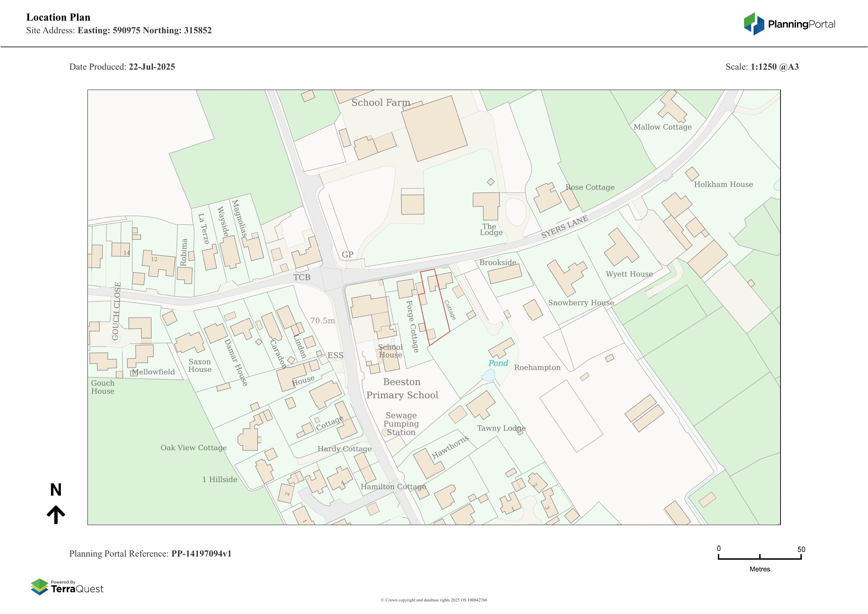Click the Holkham House label
This screenshot has width=868, height=614.
point(723,184)
